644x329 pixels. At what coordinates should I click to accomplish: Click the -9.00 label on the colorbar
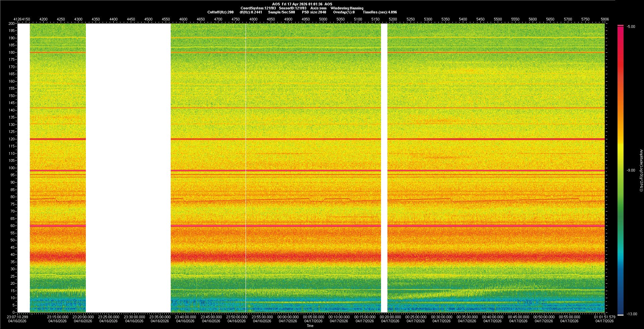point(631,171)
